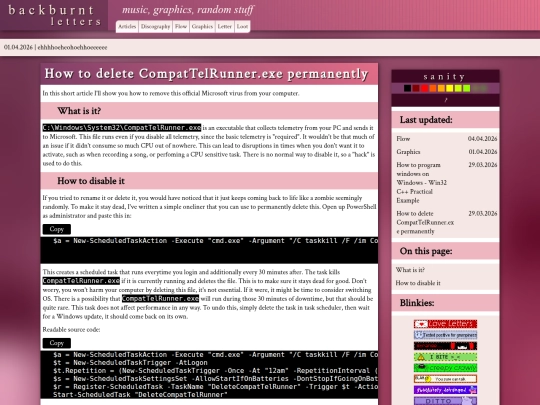The image size is (540, 405).
Task: Switch to the Flow tab
Action: tap(181, 27)
